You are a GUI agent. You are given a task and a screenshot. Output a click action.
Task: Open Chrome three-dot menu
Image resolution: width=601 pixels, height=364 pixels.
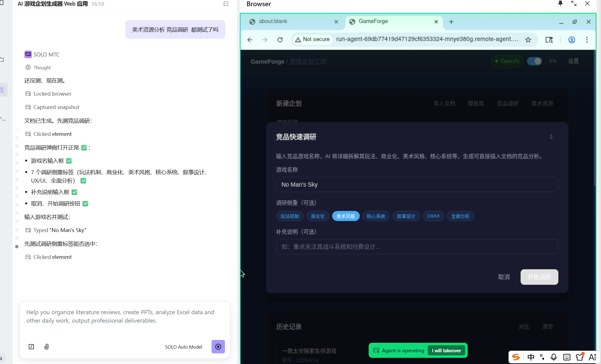tap(587, 40)
